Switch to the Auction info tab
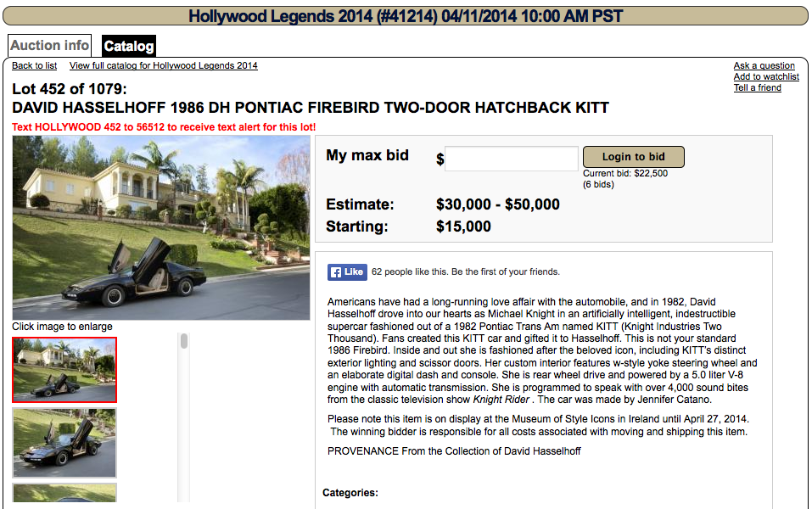Image resolution: width=812 pixels, height=509 pixels. click(x=50, y=46)
